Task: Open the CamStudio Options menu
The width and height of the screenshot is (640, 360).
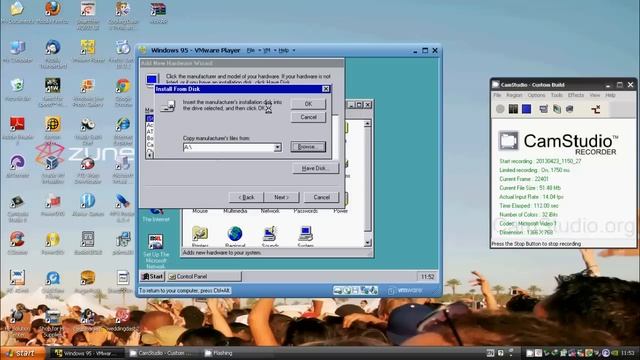Action: coord(536,95)
